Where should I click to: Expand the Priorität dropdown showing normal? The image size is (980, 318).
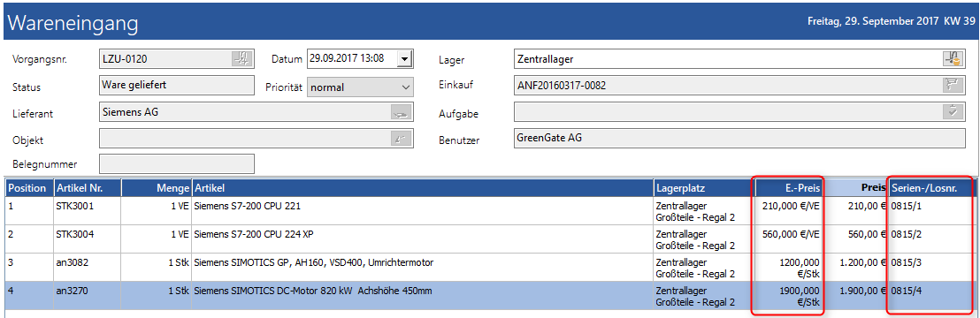point(405,87)
